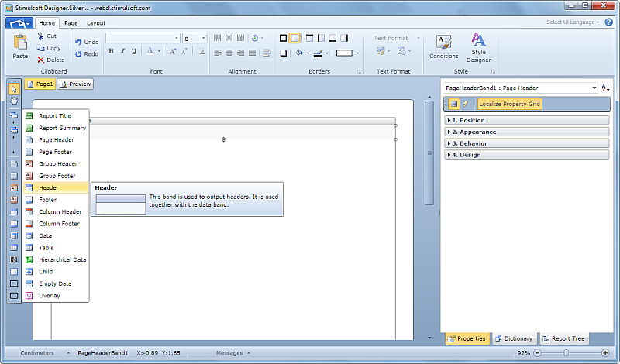Select the Page1 tab
Screen dimensions: 620x364
pyautogui.click(x=40, y=84)
